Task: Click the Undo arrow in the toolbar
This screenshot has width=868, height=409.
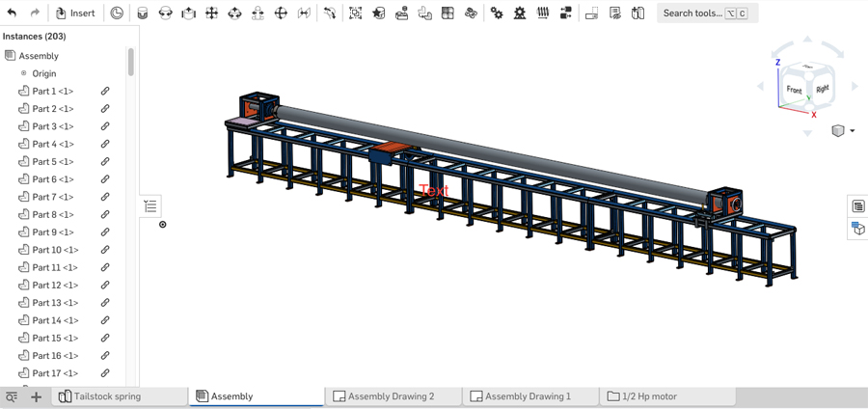Action: tap(13, 14)
